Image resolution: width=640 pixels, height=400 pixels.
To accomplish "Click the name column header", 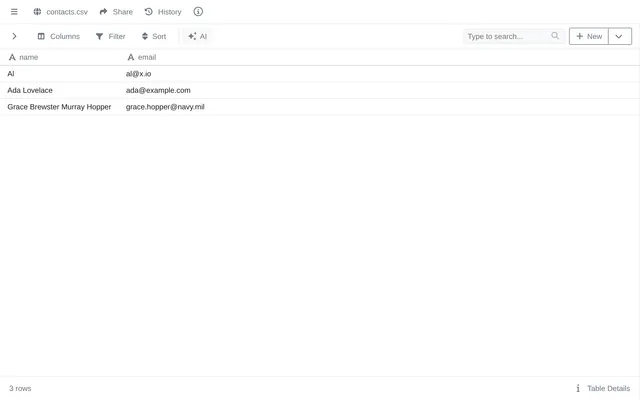I will [x=59, y=57].
